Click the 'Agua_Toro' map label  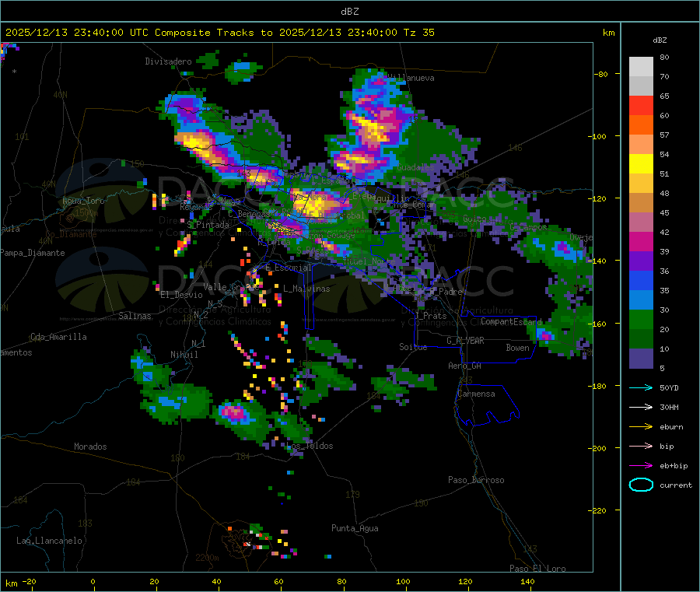point(83,201)
